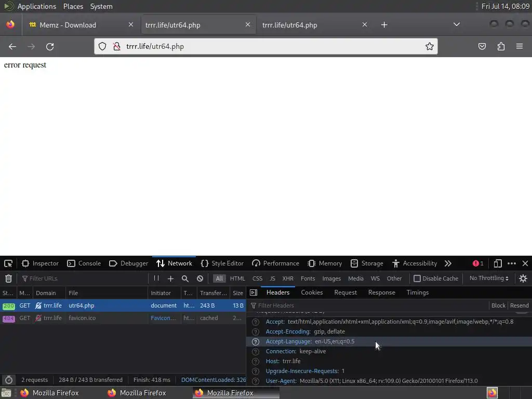Switch to Console tab
The height and width of the screenshot is (399, 532).
84,263
